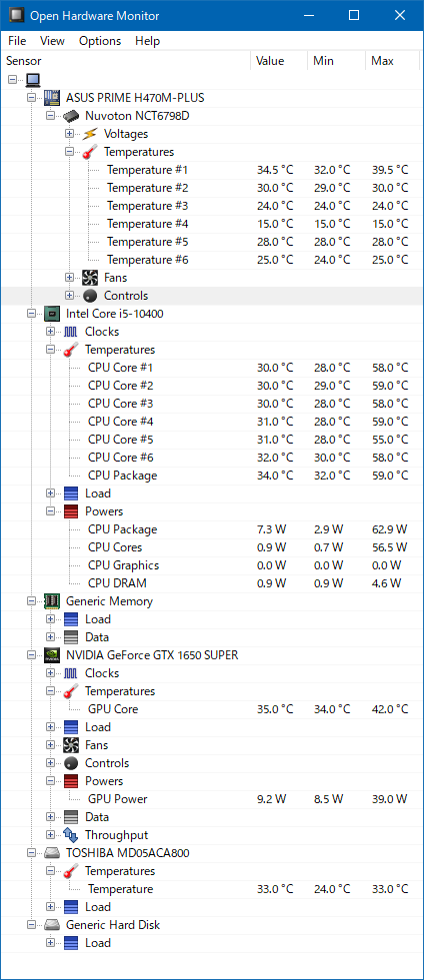Select the Temperature row under TOSHIBA MD05ACA800

(211, 889)
